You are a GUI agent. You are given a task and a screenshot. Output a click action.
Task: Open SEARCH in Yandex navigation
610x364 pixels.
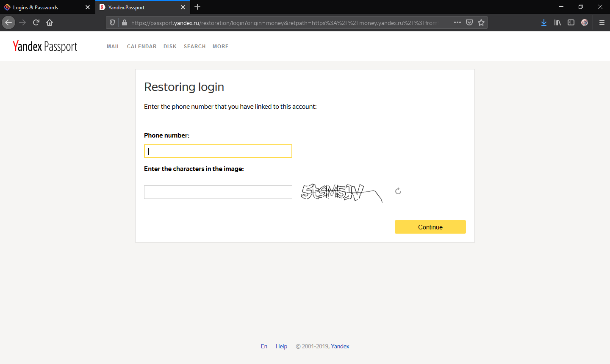[195, 47]
